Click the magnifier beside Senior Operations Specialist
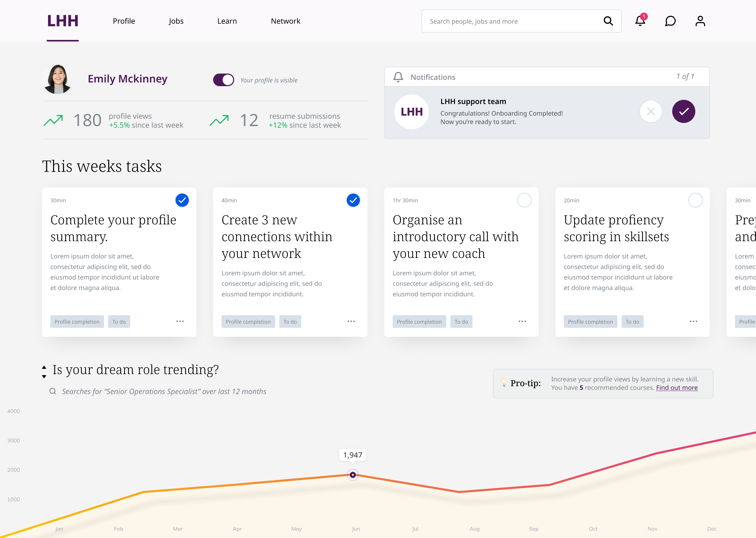Viewport: 756px width, 538px height. click(x=52, y=391)
